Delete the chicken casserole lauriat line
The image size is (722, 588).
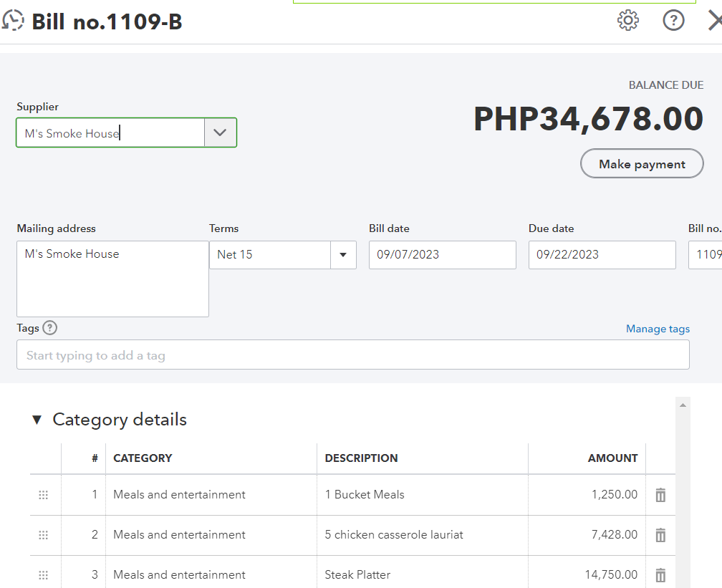(660, 535)
